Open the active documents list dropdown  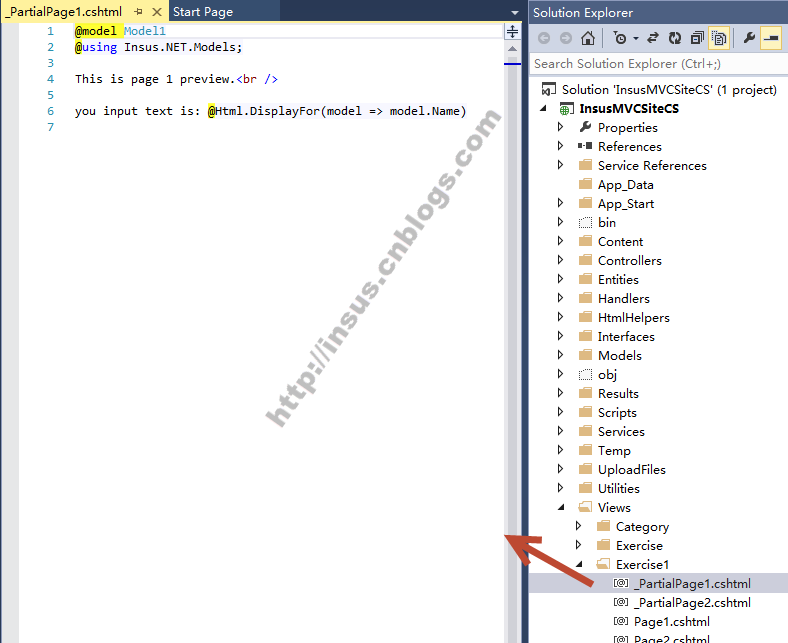coord(515,12)
